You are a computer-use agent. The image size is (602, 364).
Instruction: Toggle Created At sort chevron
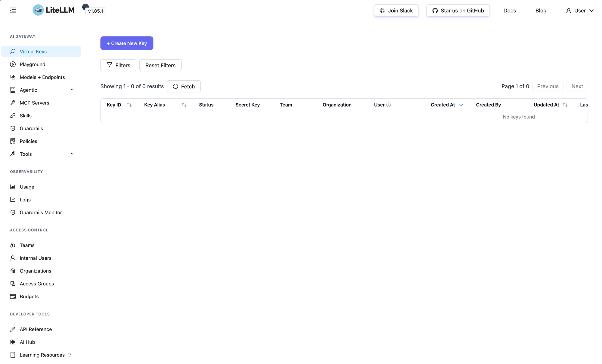pos(461,105)
